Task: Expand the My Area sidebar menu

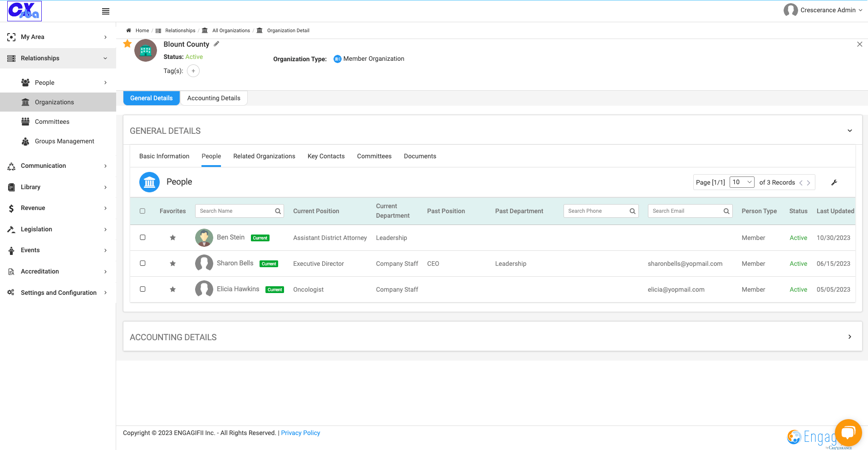Action: tap(58, 37)
